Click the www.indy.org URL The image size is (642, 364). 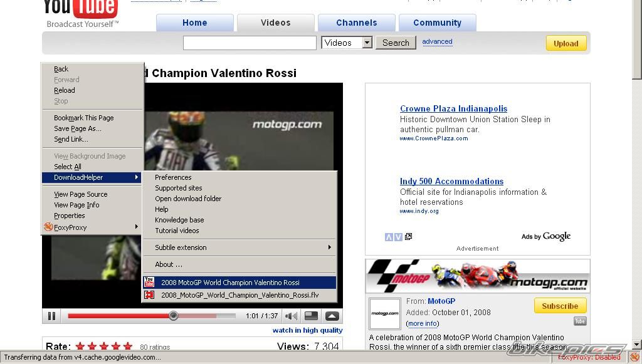point(419,211)
